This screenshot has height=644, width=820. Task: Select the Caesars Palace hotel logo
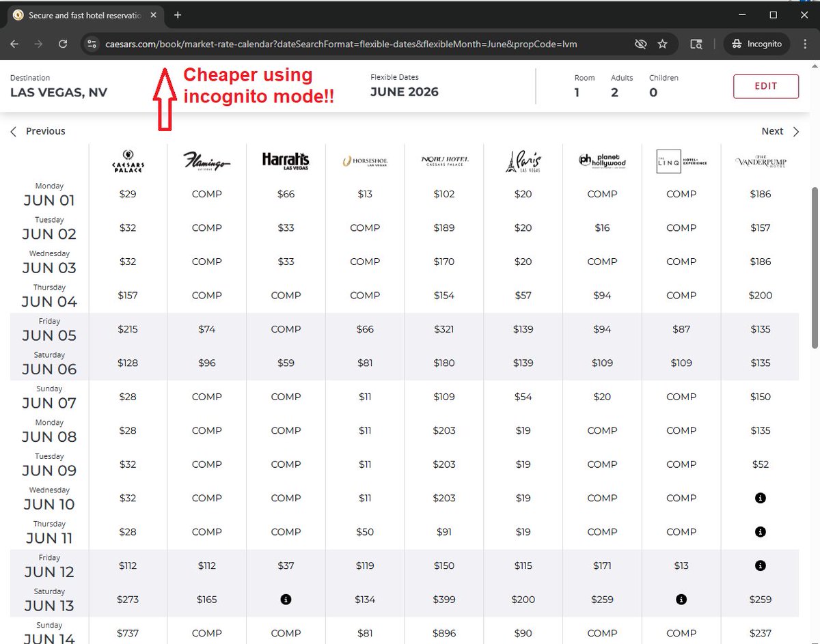tap(128, 161)
